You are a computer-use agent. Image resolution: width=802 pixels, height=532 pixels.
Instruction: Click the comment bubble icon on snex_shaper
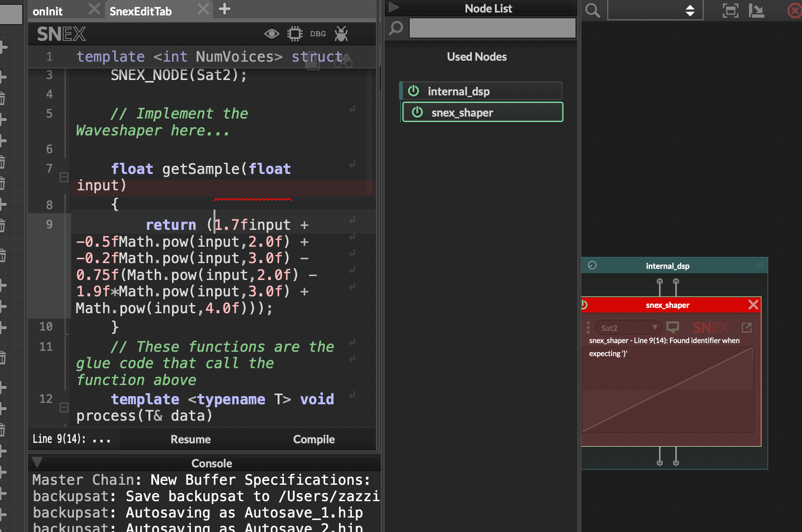(672, 328)
